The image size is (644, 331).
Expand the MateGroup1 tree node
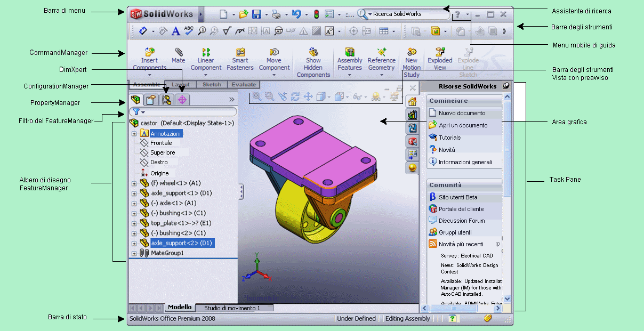(134, 254)
